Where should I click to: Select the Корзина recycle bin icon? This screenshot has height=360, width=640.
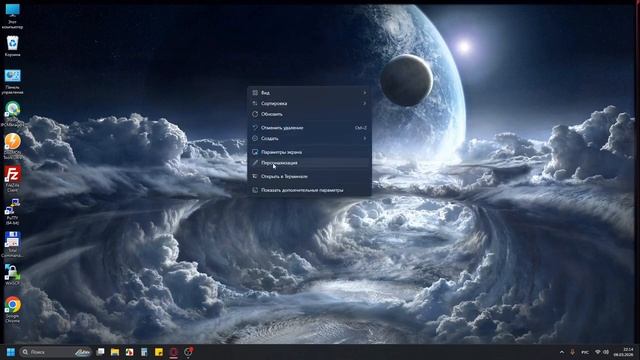coord(12,46)
